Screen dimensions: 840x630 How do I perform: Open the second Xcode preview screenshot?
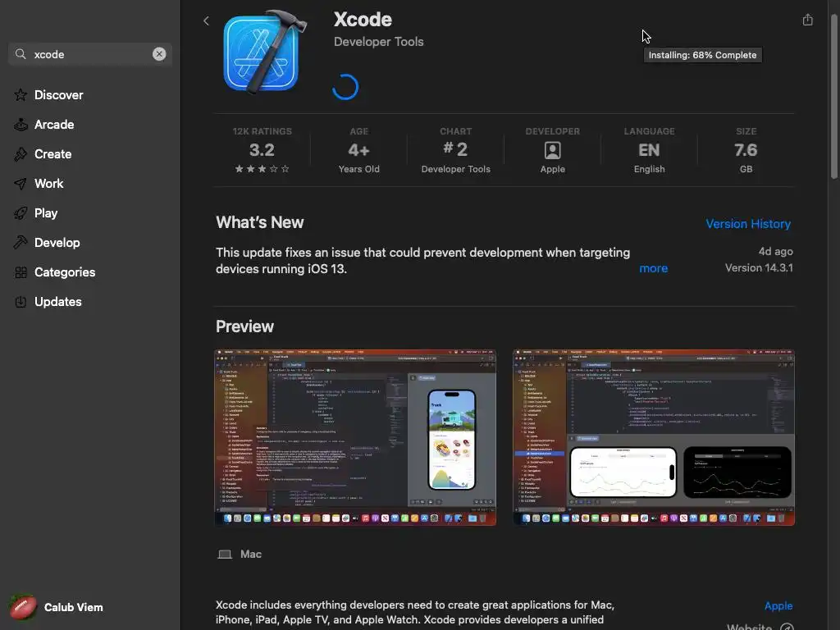pyautogui.click(x=654, y=438)
